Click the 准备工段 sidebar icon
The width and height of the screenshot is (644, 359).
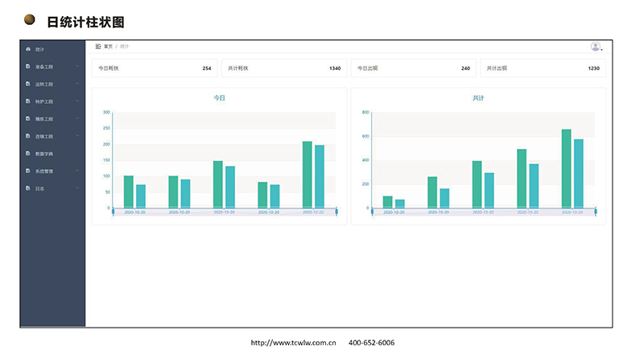(28, 66)
